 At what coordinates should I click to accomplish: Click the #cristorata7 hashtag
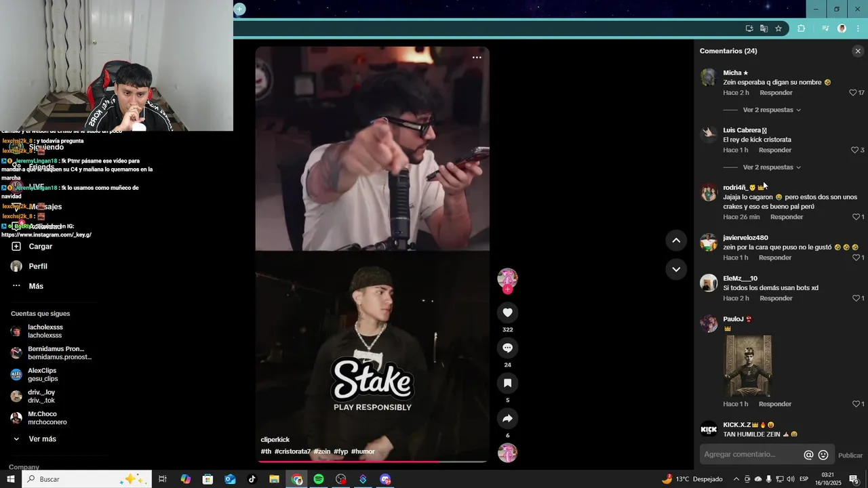(x=292, y=451)
